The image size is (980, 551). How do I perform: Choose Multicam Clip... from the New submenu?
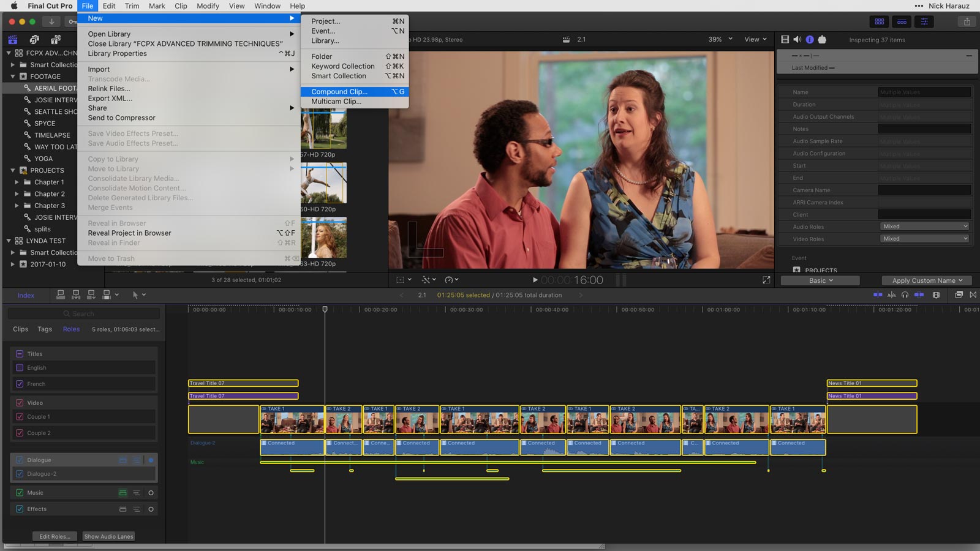355,102
